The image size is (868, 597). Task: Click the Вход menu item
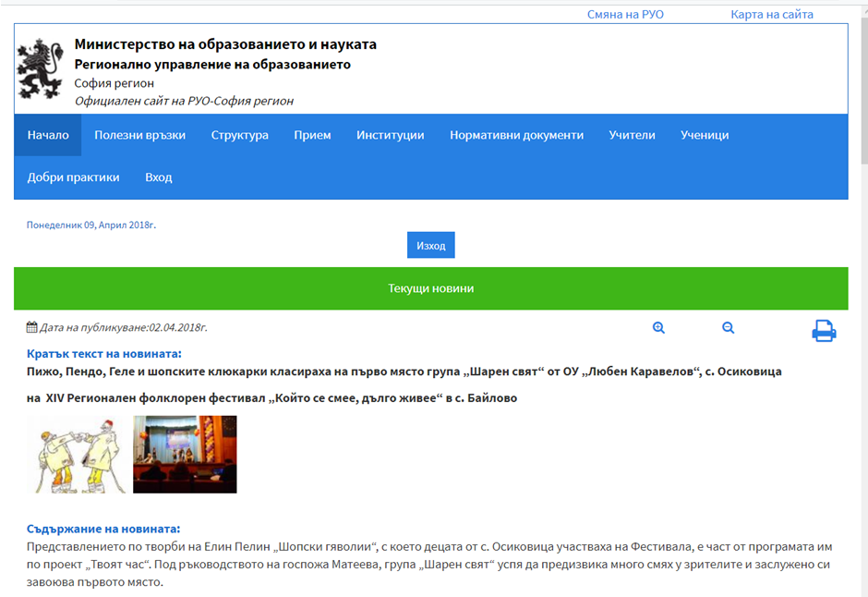click(158, 177)
